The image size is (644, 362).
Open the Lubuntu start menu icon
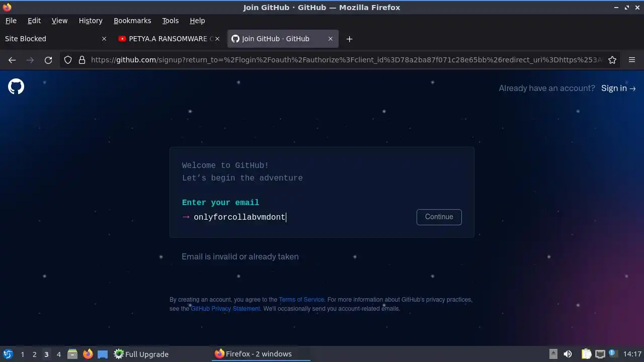(x=8, y=354)
